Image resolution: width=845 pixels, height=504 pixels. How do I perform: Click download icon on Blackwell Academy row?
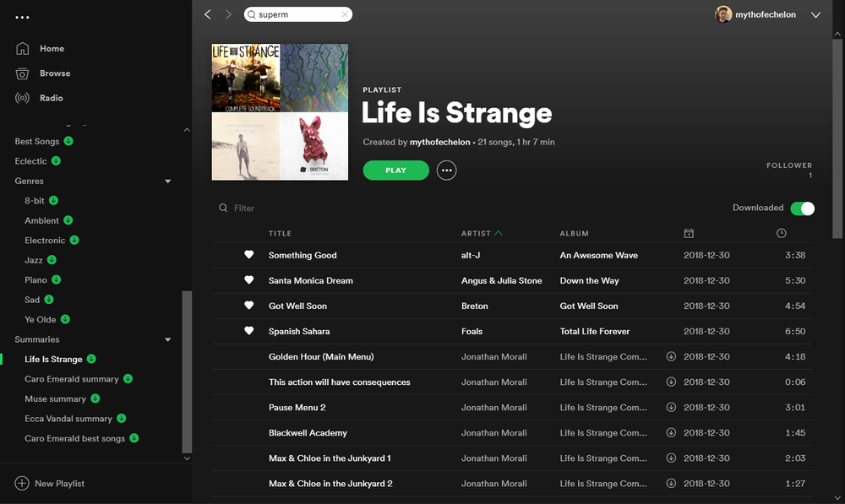(x=671, y=432)
